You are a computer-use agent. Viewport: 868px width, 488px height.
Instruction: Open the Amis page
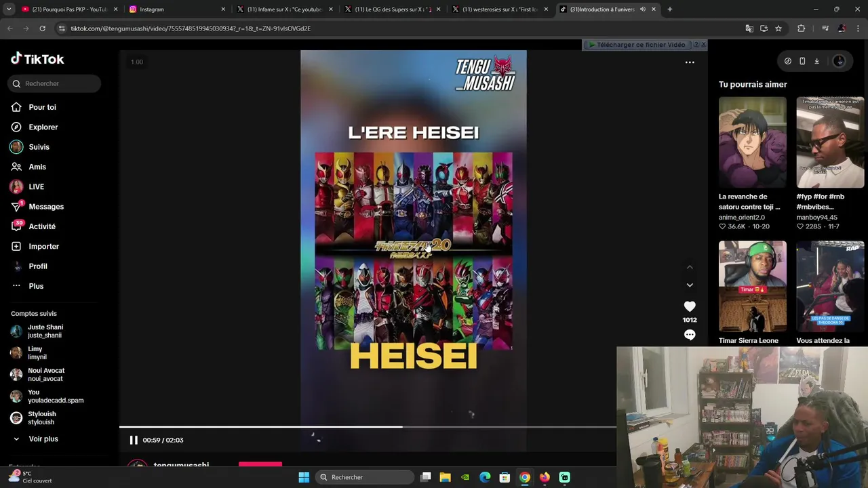[x=37, y=167]
